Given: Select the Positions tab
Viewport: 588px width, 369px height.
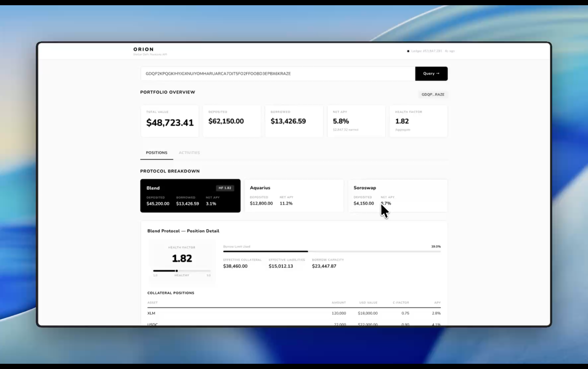Looking at the screenshot, I should click(x=156, y=152).
